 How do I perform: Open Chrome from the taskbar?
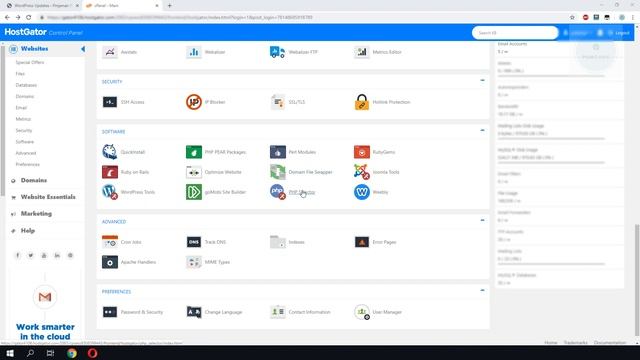pos(72,353)
